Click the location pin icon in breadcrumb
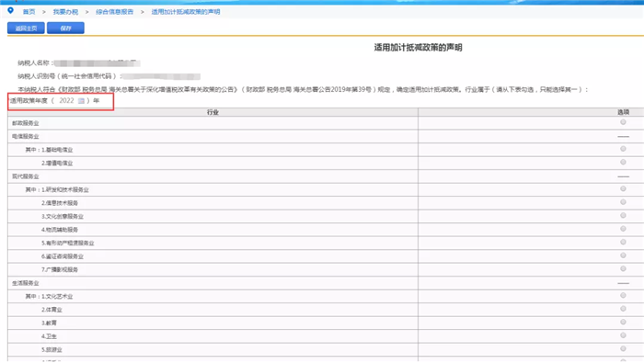The width and height of the screenshot is (644, 363). [11, 11]
